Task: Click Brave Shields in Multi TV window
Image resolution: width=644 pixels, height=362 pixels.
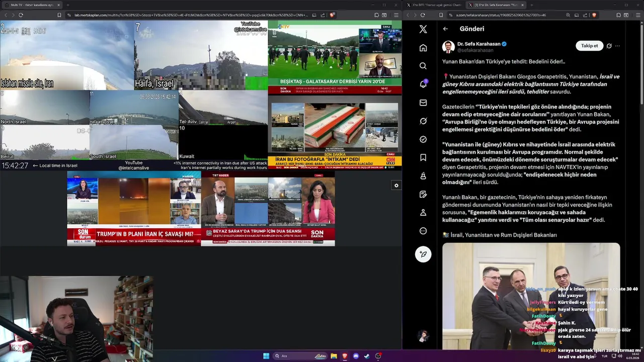Action: click(x=332, y=15)
